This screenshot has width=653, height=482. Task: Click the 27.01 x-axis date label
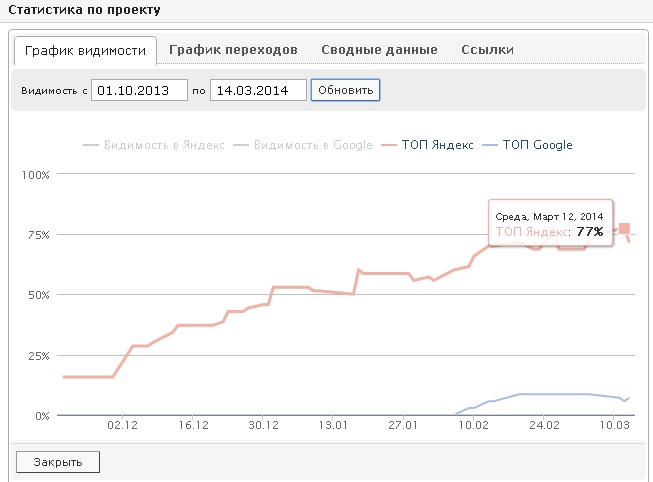point(402,425)
